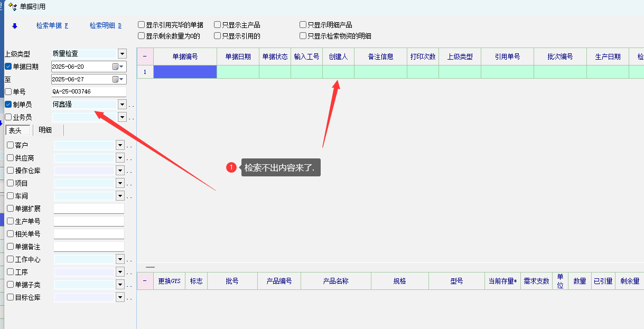Click 检索明细 D search link

tap(105, 25)
